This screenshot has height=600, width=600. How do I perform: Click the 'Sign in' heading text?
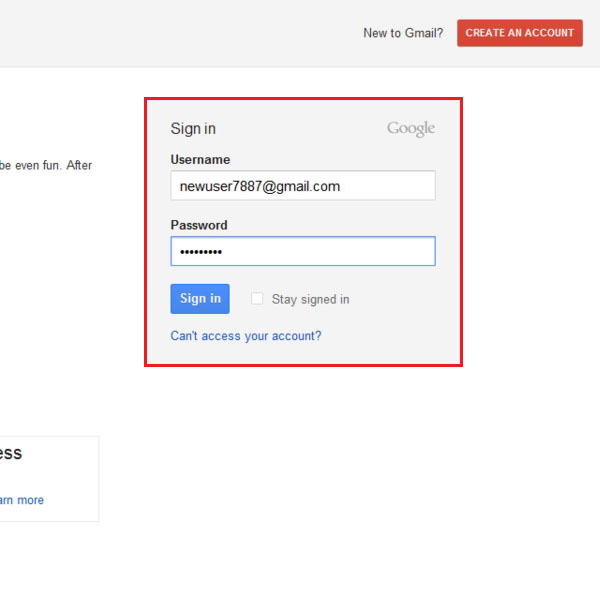(x=193, y=129)
